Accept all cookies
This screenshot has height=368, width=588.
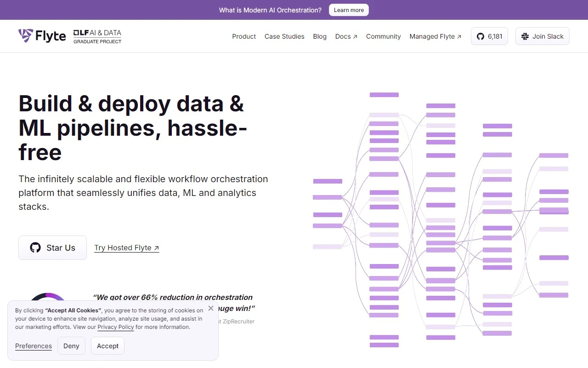click(x=108, y=346)
